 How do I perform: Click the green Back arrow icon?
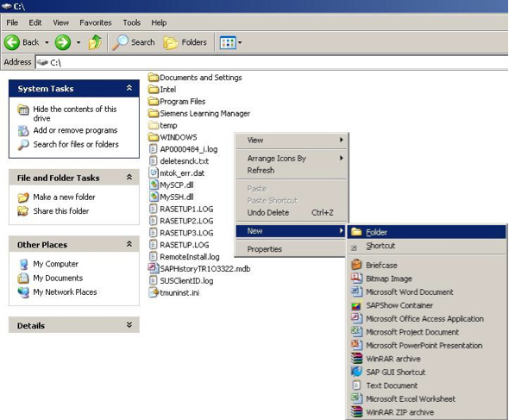click(x=12, y=42)
